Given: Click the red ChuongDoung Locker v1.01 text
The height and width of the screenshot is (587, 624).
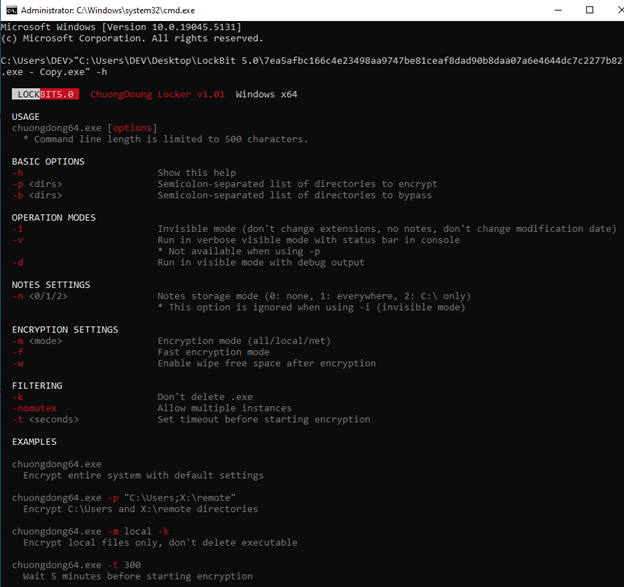Looking at the screenshot, I should point(157,95).
